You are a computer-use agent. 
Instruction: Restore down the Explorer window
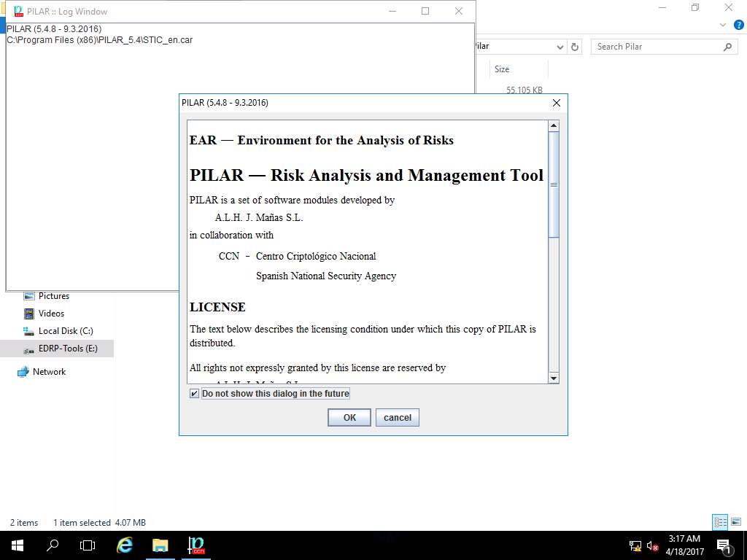click(695, 7)
